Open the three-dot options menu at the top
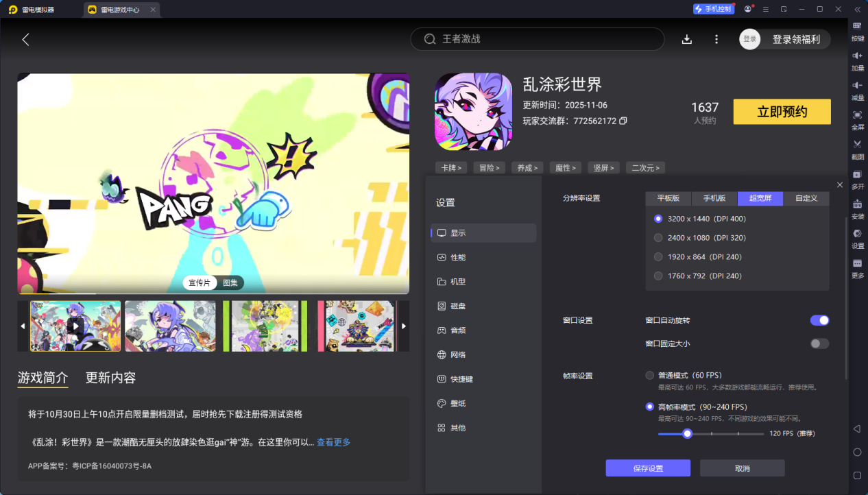Screen dimensions: 868x495 [716, 39]
